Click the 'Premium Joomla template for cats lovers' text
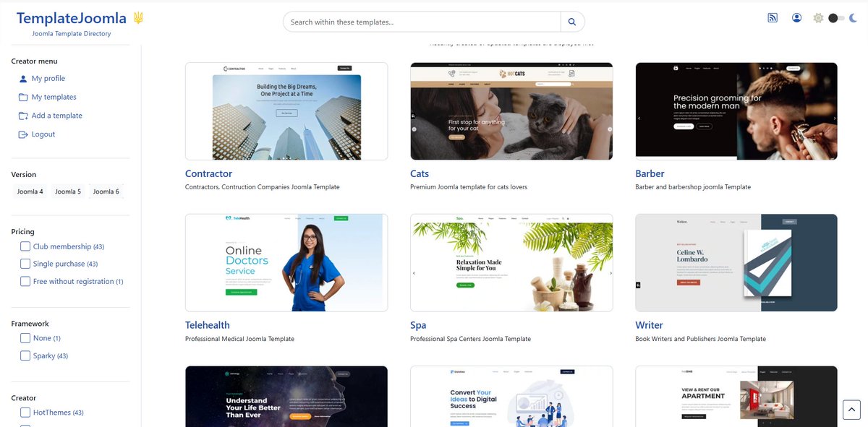The width and height of the screenshot is (868, 427). [469, 187]
